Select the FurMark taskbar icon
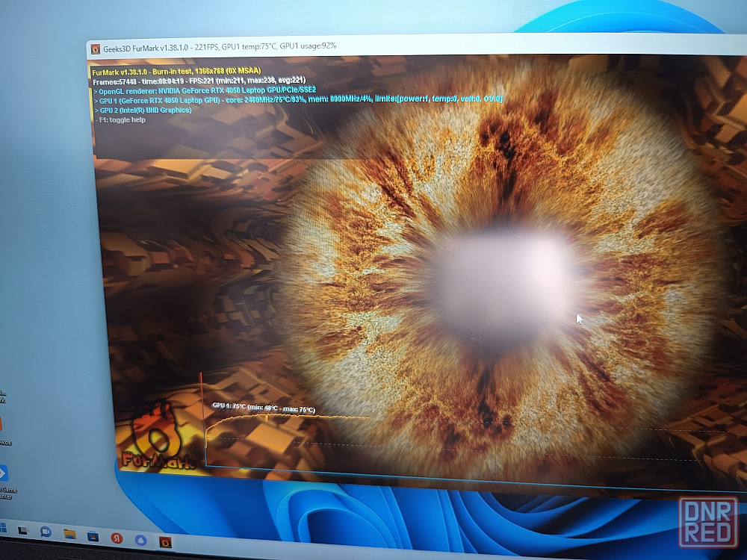 [165, 542]
